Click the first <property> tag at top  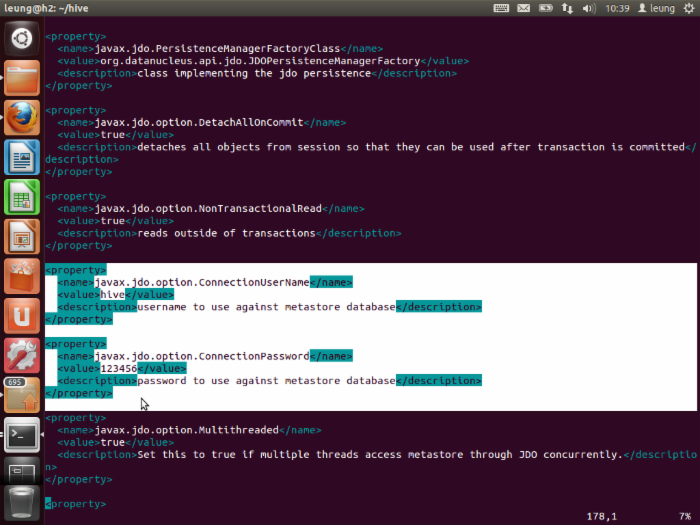tap(76, 36)
